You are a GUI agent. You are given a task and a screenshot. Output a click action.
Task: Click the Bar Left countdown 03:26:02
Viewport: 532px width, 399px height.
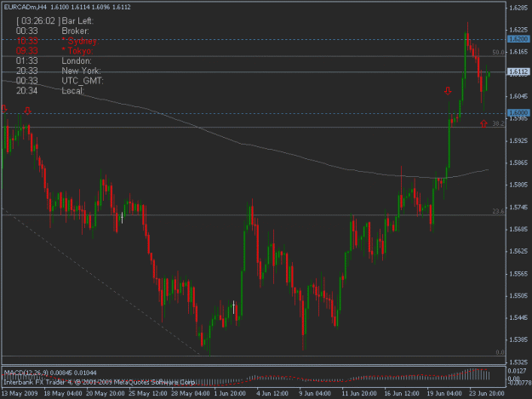pyautogui.click(x=38, y=21)
